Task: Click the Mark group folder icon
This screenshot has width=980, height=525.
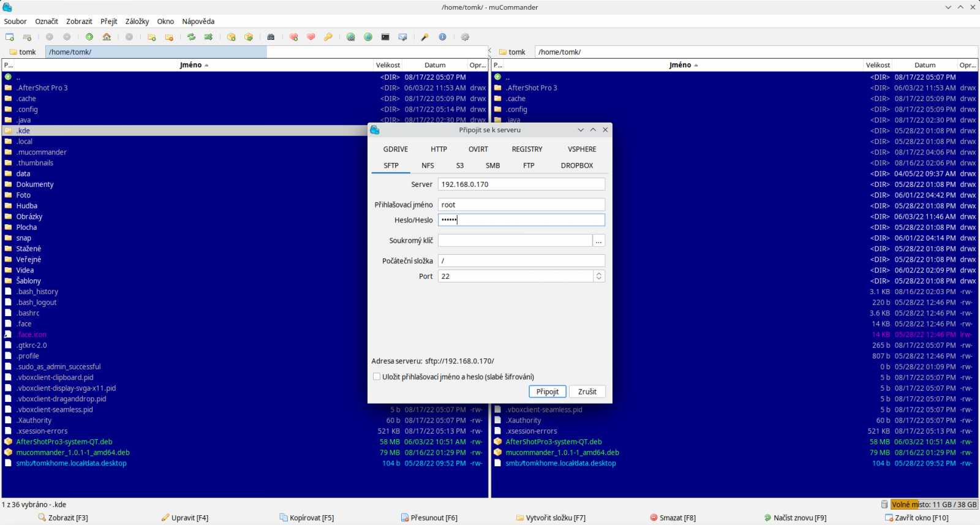Action: point(152,37)
